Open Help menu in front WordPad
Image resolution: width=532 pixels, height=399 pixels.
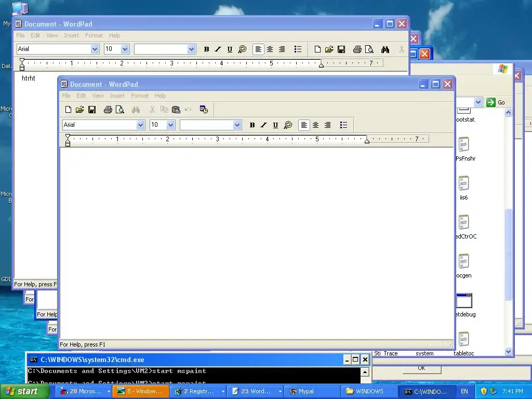pyautogui.click(x=160, y=96)
